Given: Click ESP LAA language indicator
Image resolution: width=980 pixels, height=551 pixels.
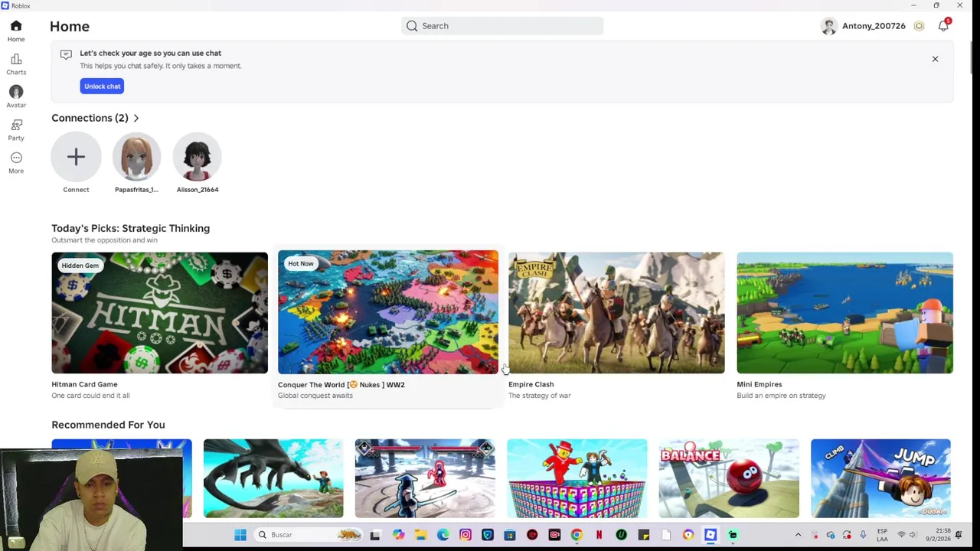Looking at the screenshot, I should pos(883,535).
